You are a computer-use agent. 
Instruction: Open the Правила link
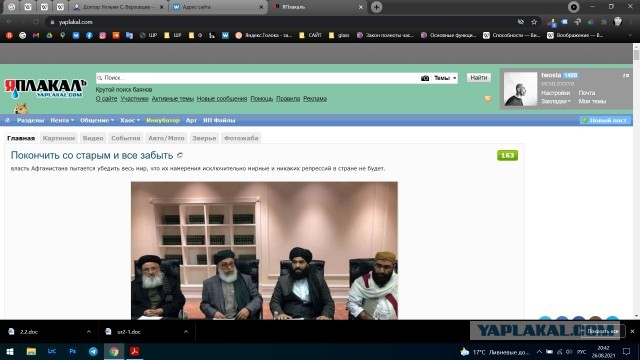click(x=288, y=98)
